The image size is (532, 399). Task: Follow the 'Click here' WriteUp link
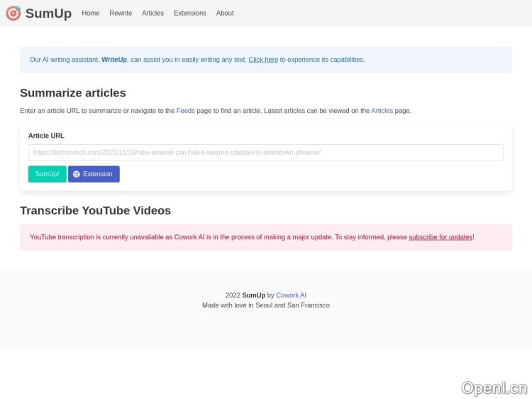coord(262,60)
